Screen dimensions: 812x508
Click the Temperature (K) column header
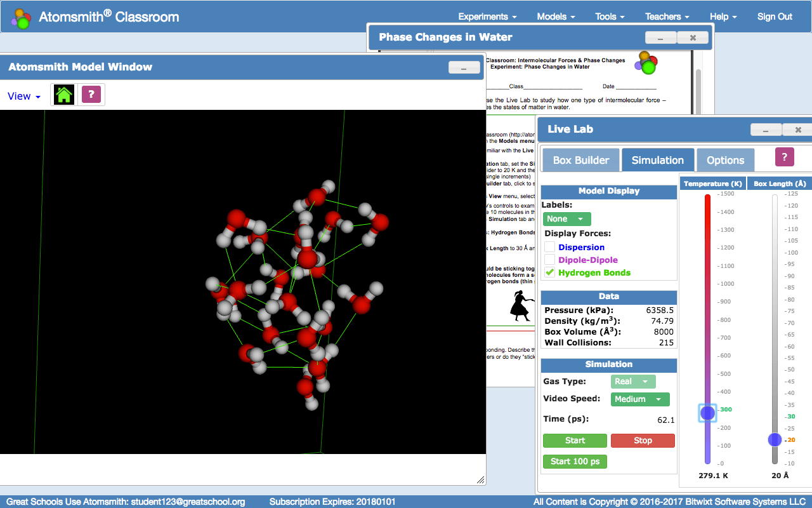(x=712, y=184)
